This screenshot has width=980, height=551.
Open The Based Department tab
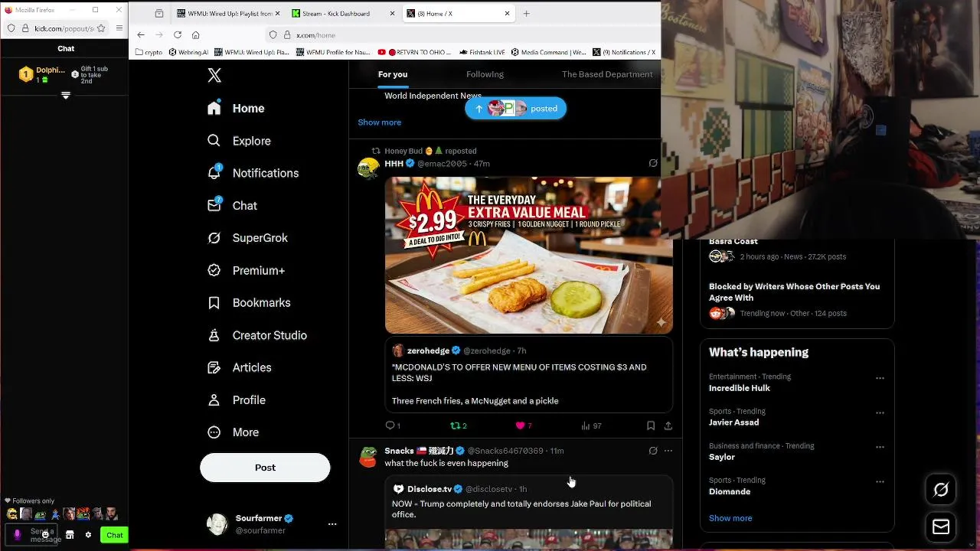[x=607, y=74]
